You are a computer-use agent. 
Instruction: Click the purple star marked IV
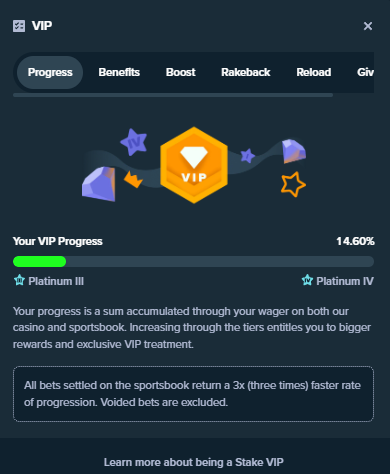[x=134, y=142]
